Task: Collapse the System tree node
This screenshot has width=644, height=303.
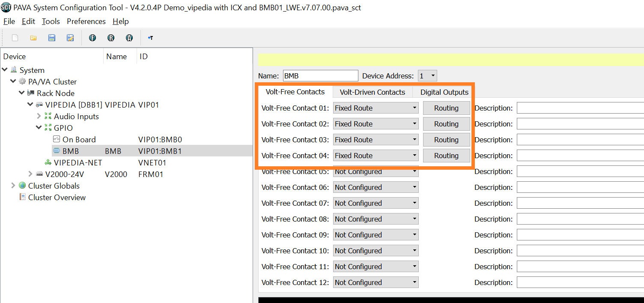Action: 5,69
